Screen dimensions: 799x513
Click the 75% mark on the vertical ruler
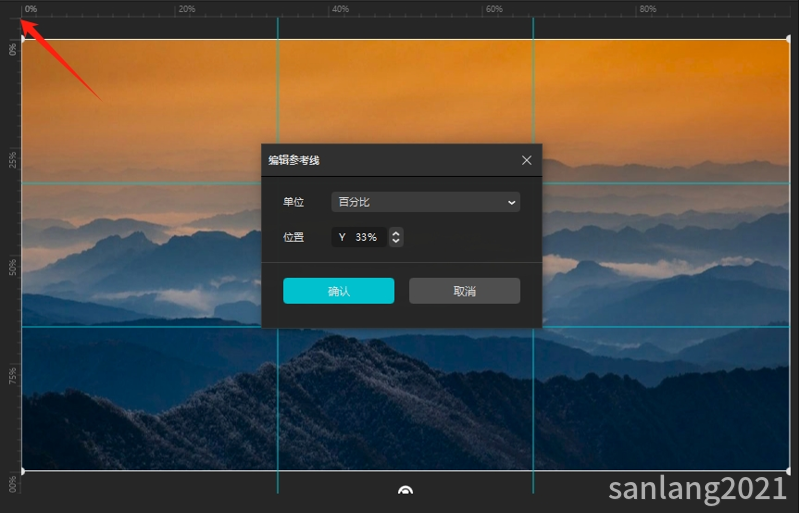[x=13, y=375]
